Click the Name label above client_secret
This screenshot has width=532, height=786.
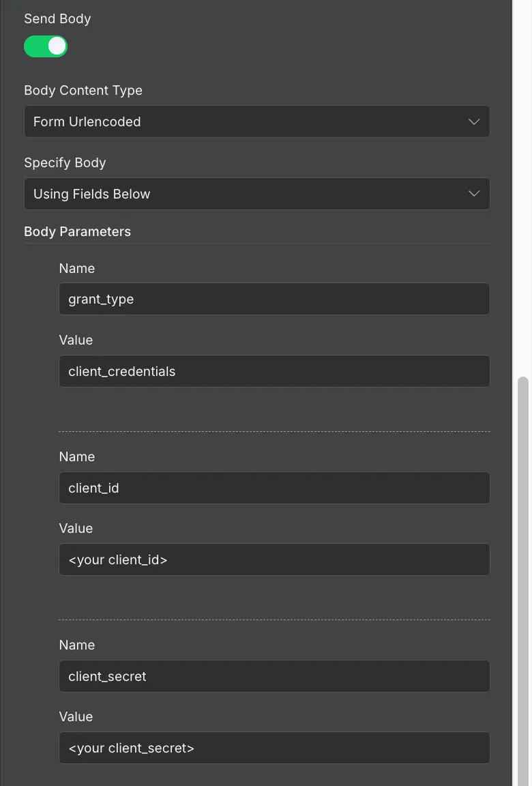click(76, 645)
